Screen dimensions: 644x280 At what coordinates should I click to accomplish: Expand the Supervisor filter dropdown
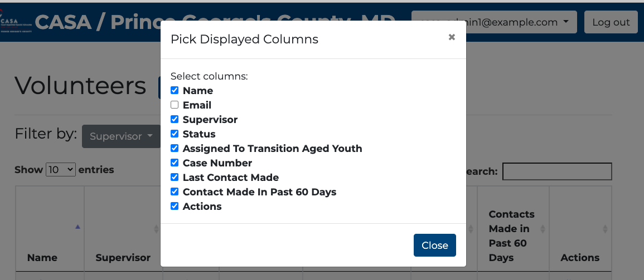121,136
